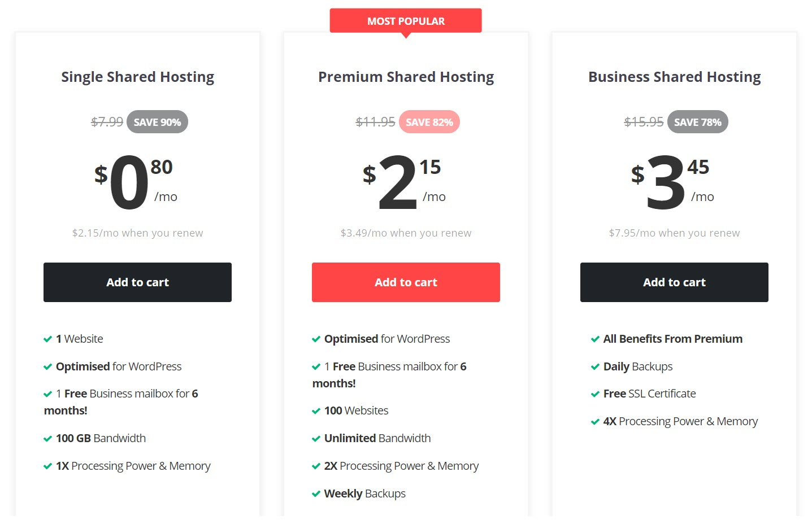Click checkmark icon next to "100 GB Bandwidth"

tap(48, 439)
